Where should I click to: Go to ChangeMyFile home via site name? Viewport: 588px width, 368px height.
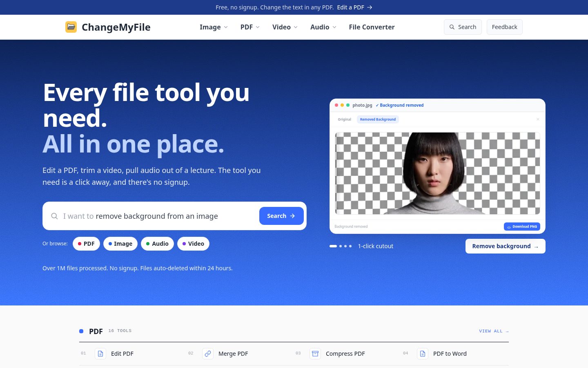116,27
